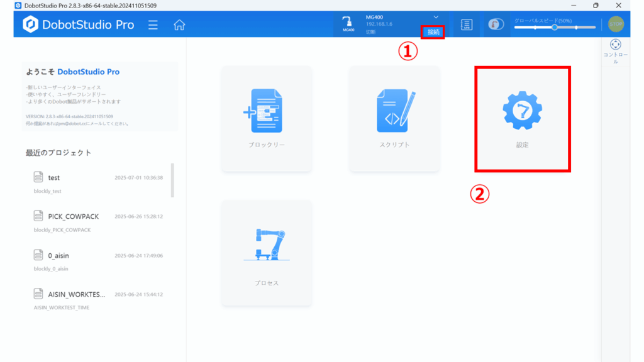This screenshot has width=644, height=362.
Task: Click the 切断 status text
Action: click(x=370, y=32)
